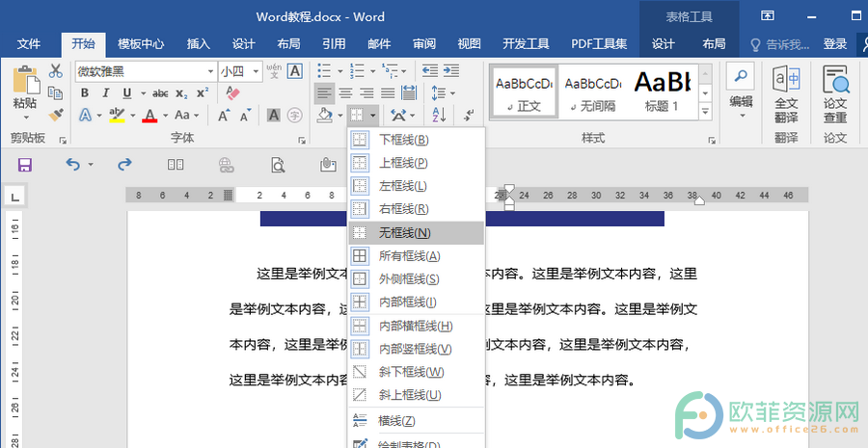Toggle strikethrough abc formatting

160,92
